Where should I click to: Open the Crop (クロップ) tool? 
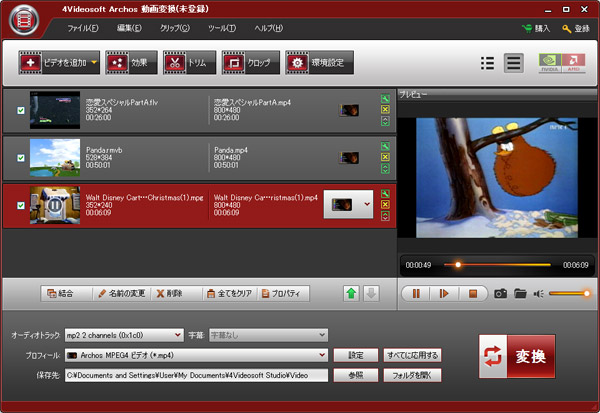[251, 62]
